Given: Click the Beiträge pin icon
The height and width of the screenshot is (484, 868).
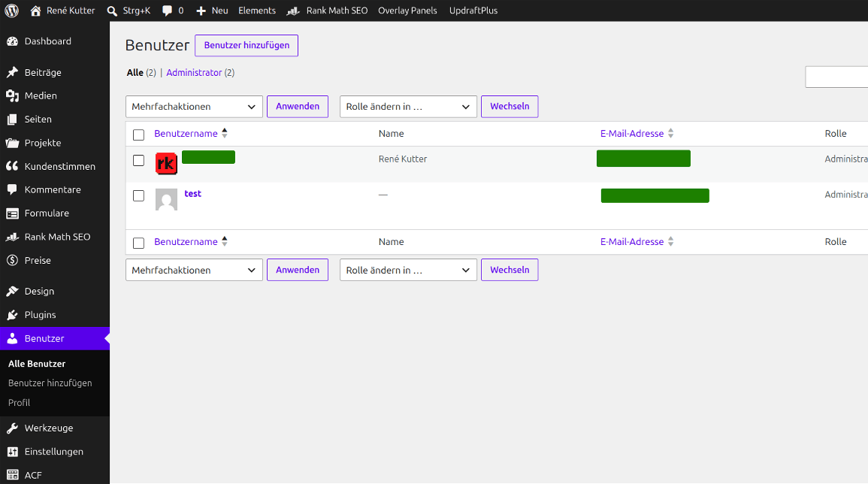Looking at the screenshot, I should (x=12, y=73).
